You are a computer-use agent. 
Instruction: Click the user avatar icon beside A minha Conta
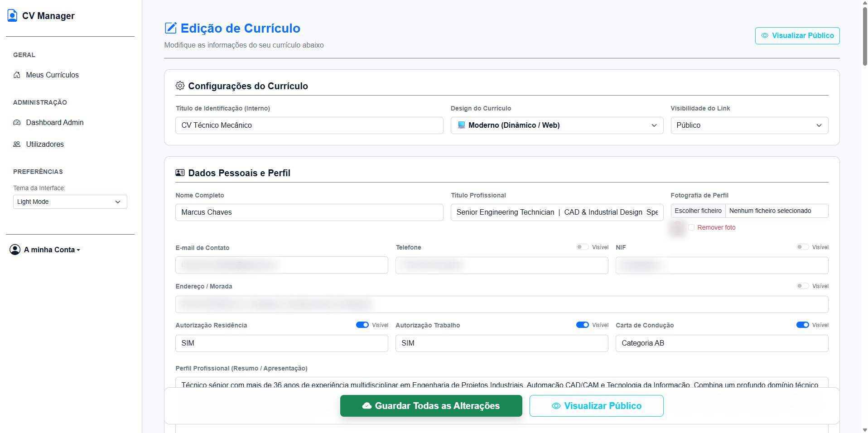15,250
